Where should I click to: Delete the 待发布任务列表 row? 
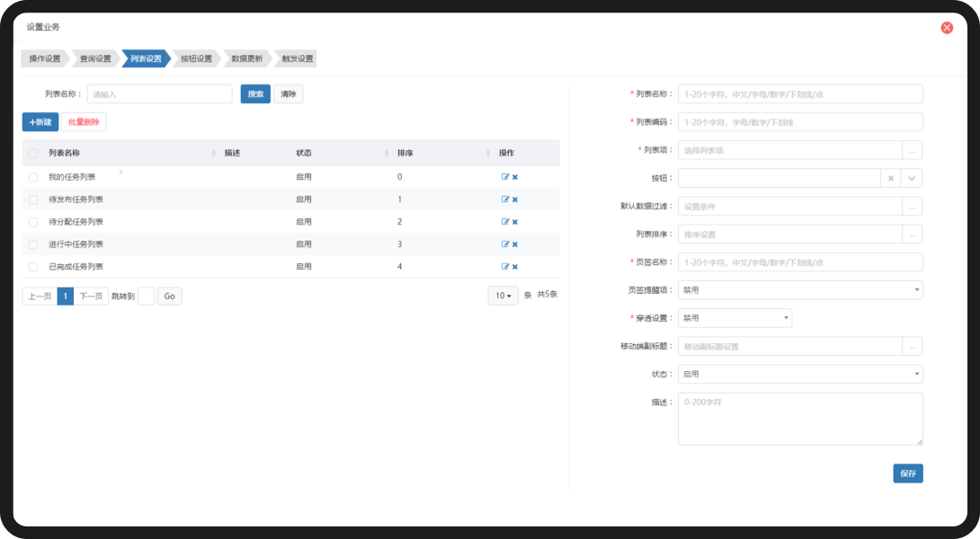point(515,199)
